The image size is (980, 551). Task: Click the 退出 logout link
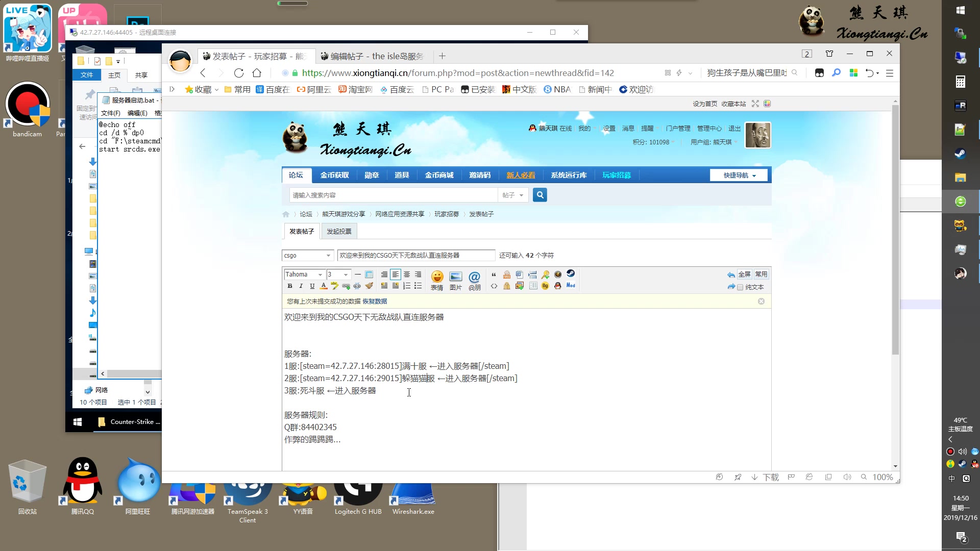pyautogui.click(x=734, y=129)
